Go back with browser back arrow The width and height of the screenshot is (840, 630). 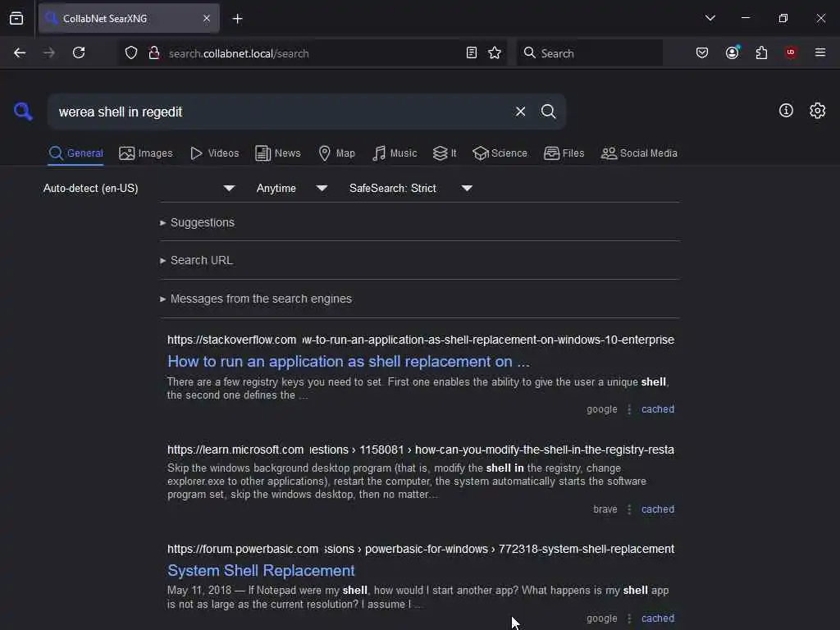point(20,52)
